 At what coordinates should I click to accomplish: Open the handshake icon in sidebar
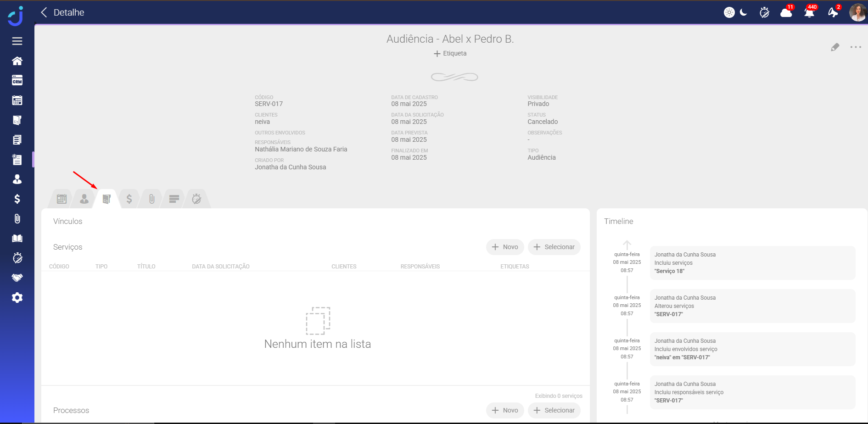17,278
